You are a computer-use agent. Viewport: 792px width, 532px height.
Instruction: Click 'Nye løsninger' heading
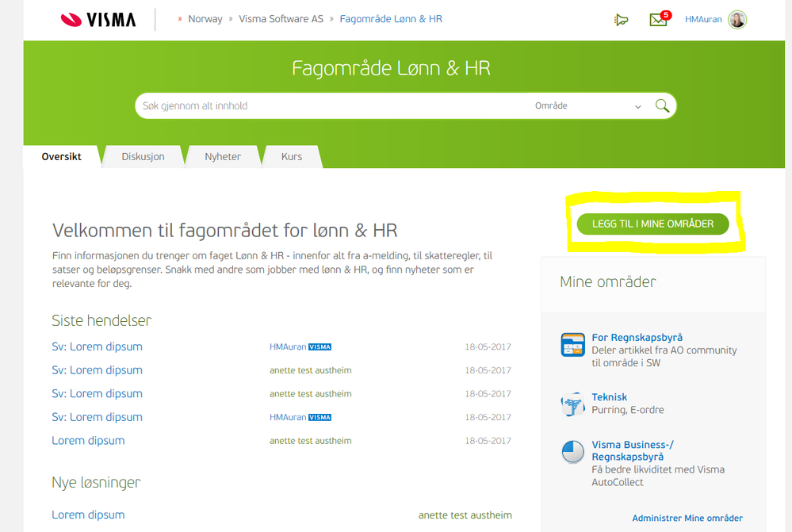coord(96,483)
